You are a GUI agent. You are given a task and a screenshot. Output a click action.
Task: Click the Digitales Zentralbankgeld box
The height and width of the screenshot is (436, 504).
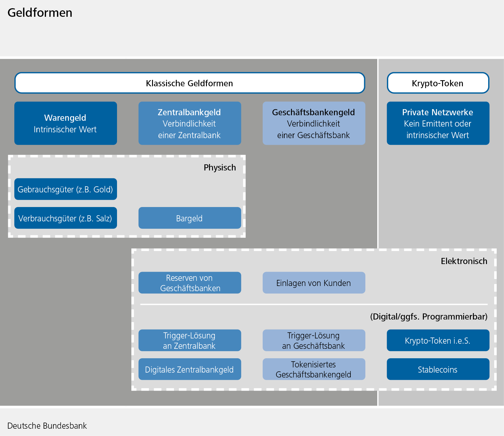[190, 369]
